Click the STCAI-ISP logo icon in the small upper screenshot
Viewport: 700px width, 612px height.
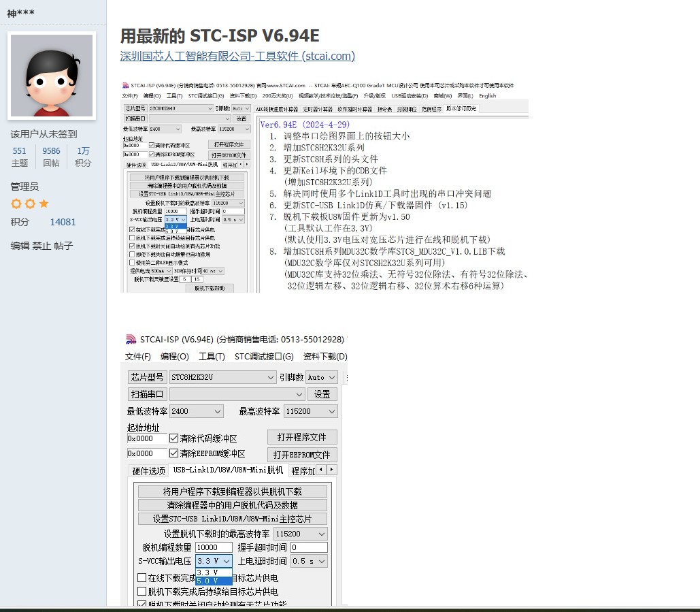tap(125, 85)
